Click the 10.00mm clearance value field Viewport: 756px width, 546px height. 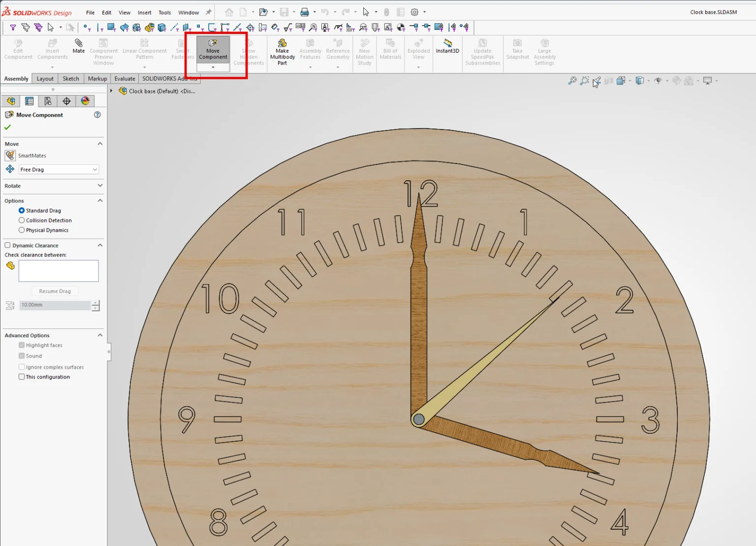tap(55, 305)
